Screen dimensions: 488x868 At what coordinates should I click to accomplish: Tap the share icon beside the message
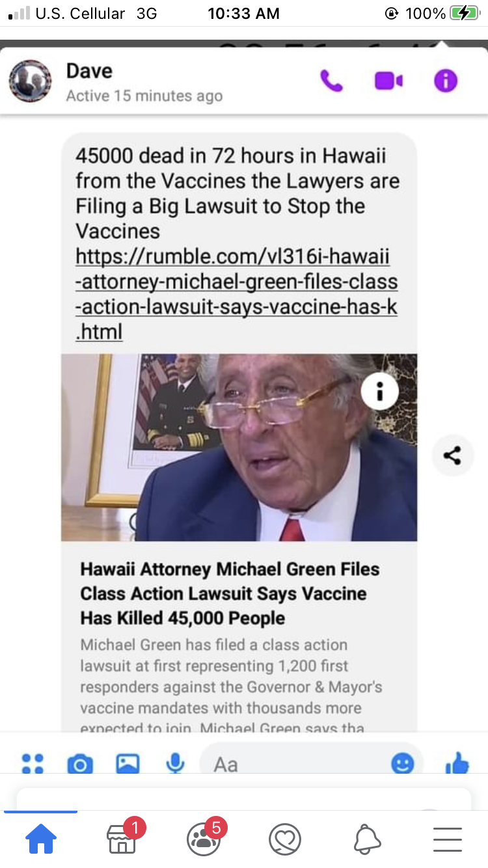click(452, 455)
